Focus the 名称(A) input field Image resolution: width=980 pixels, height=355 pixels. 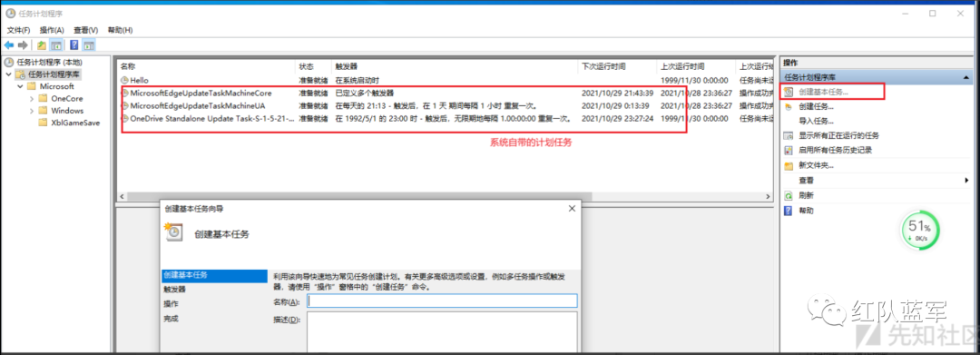coord(443,301)
